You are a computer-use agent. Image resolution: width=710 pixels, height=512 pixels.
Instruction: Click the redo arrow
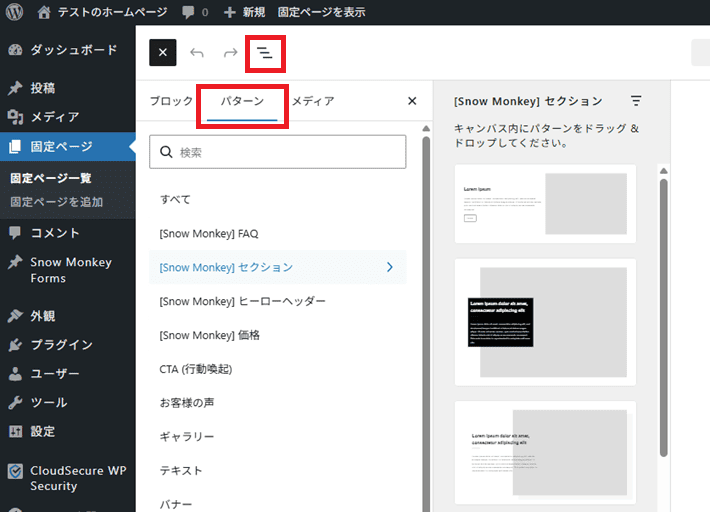tap(230, 53)
